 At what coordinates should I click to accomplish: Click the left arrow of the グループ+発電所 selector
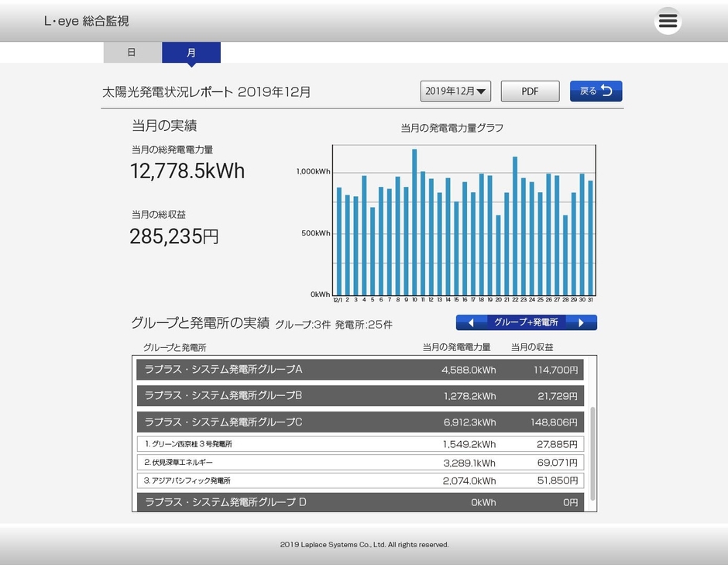471,322
